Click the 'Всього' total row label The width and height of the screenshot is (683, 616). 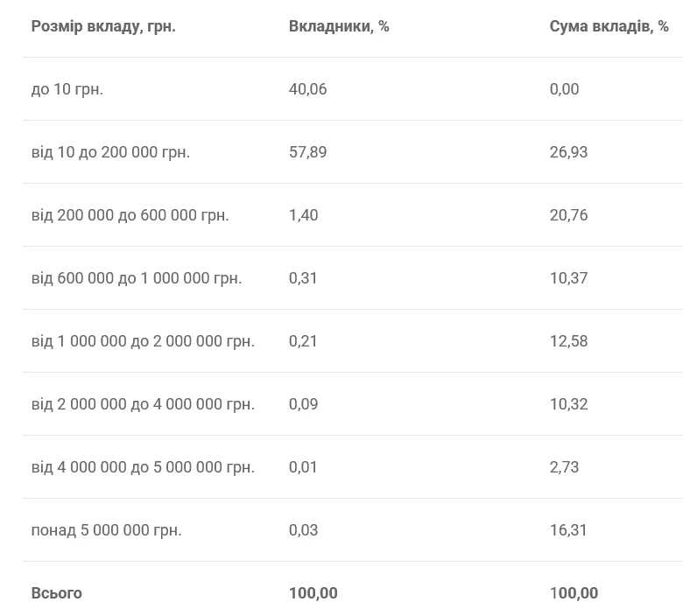tap(56, 593)
